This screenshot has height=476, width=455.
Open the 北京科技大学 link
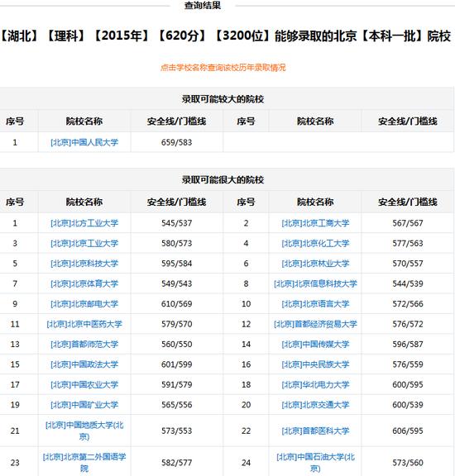click(84, 263)
